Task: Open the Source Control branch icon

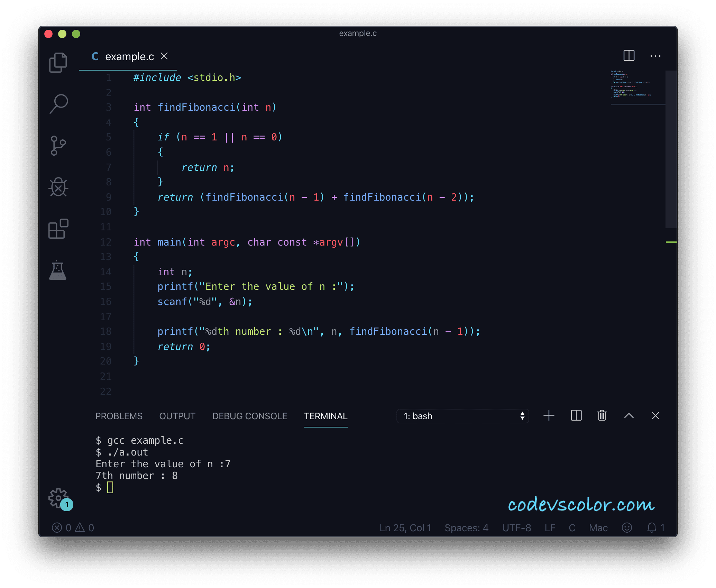Action: 58,146
